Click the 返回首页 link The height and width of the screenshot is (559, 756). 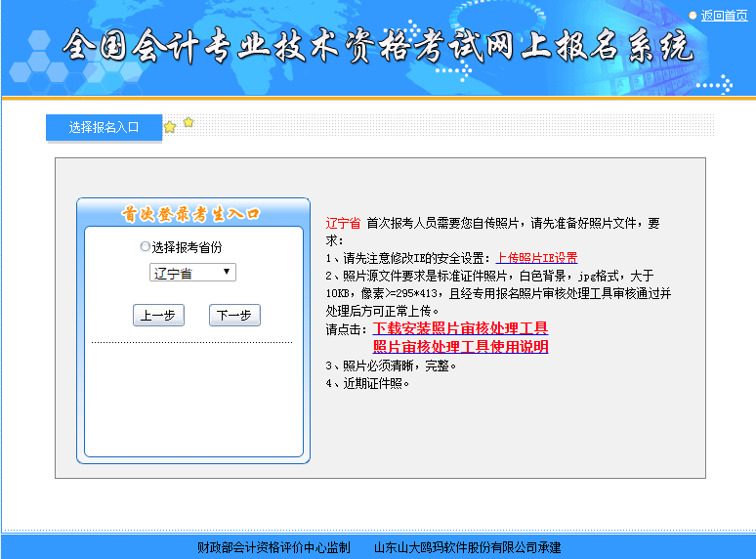(724, 16)
